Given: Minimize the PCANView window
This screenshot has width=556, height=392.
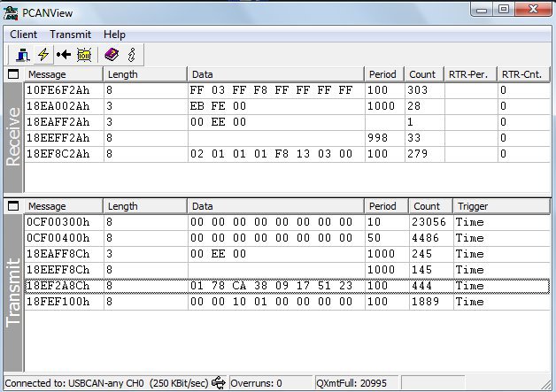Looking at the screenshot, I should tap(481, 10).
